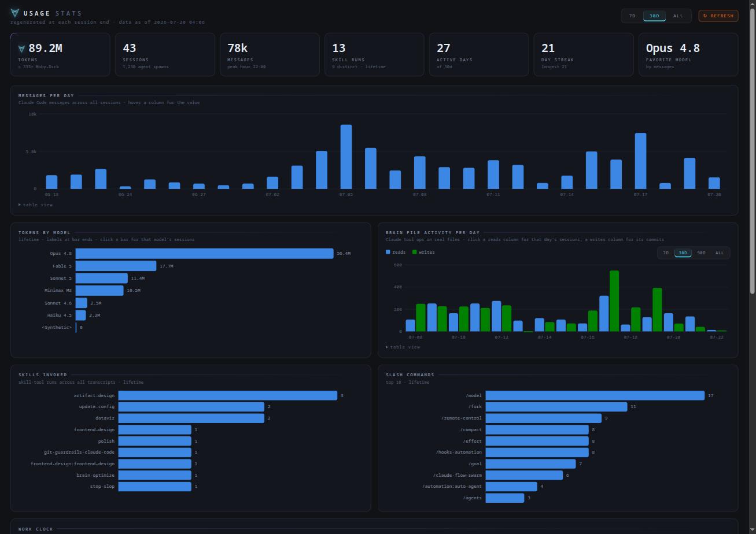Click the 'brain-optimize' skill label

(95, 475)
